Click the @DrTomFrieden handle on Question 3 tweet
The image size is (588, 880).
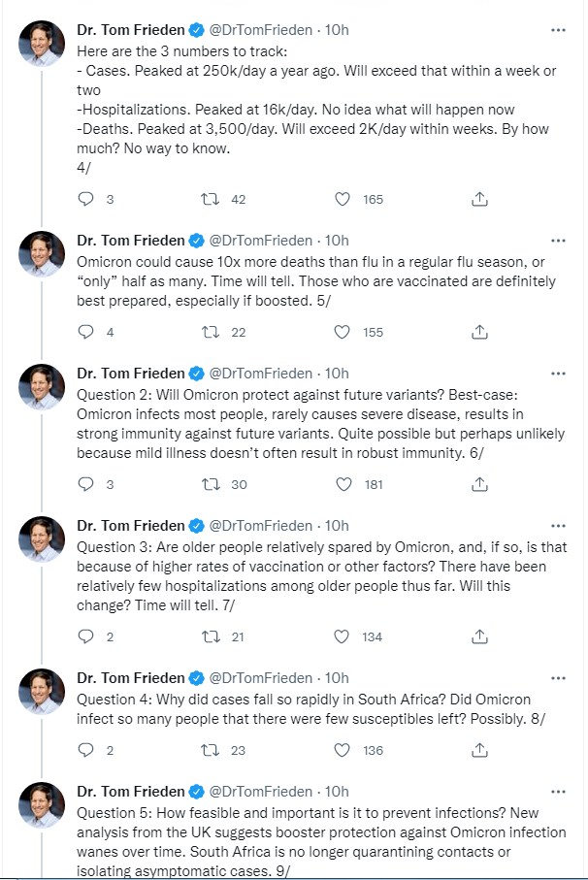261,525
